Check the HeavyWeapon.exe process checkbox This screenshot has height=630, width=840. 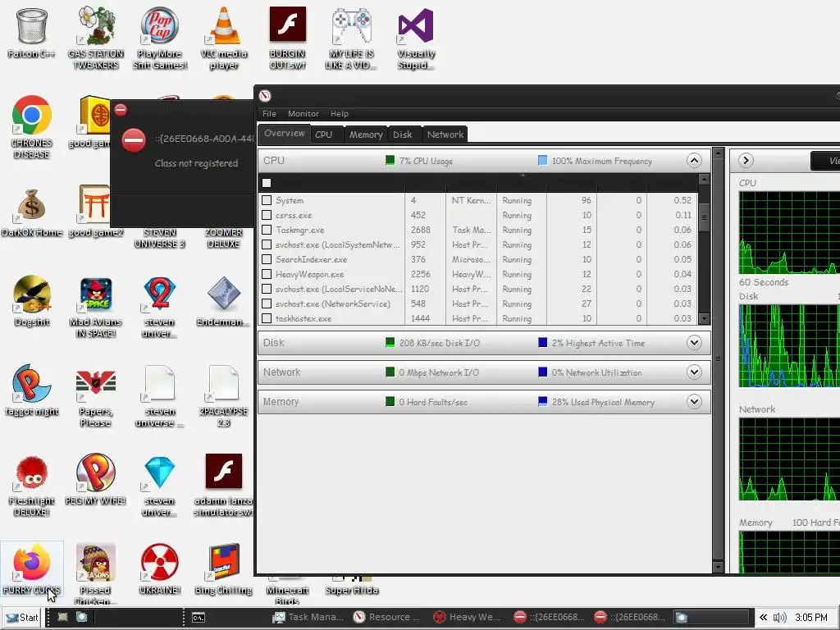(267, 274)
